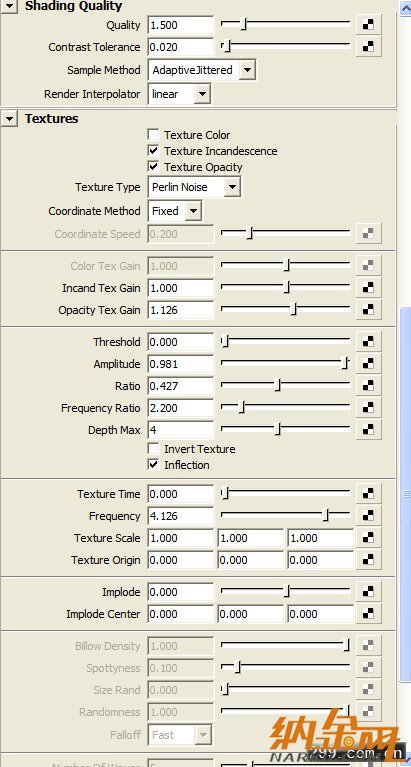Viewport: 411px width, 767px height.
Task: Open the Render Interpolator dropdown
Action: (x=179, y=94)
